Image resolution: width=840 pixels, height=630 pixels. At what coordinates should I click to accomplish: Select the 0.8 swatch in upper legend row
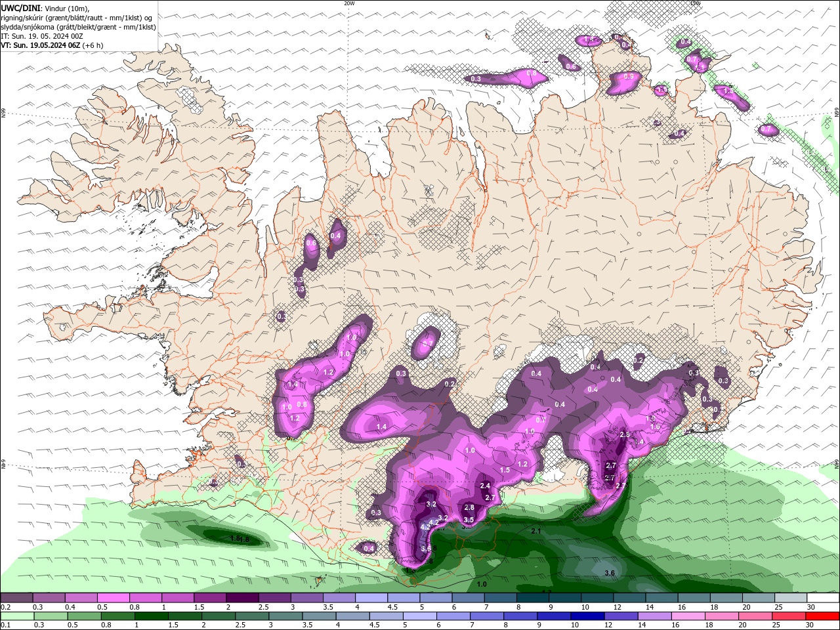point(146,598)
